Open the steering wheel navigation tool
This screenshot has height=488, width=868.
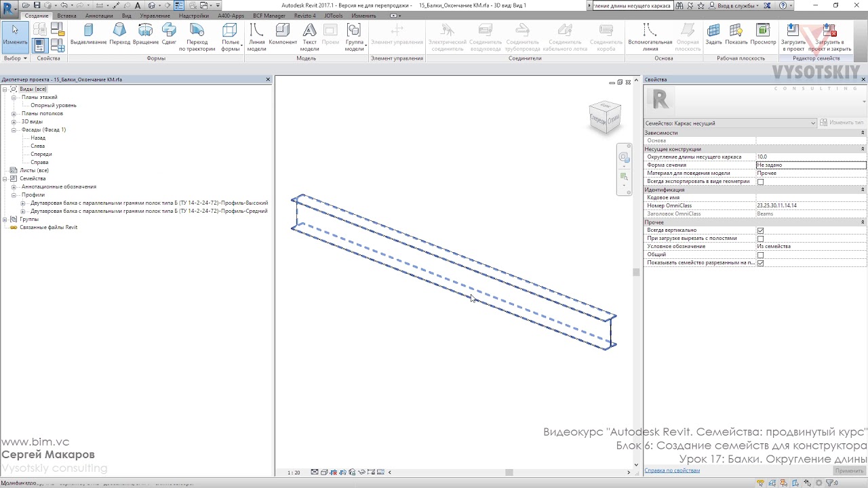(624, 158)
